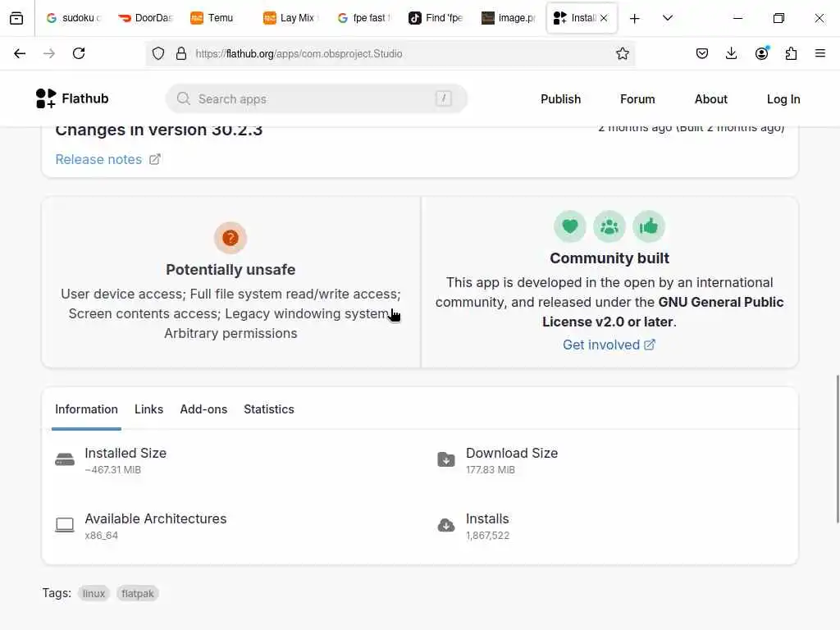Screen dimensions: 840x630
Task: Open the Firefox hamburger menu
Action: 819,53
